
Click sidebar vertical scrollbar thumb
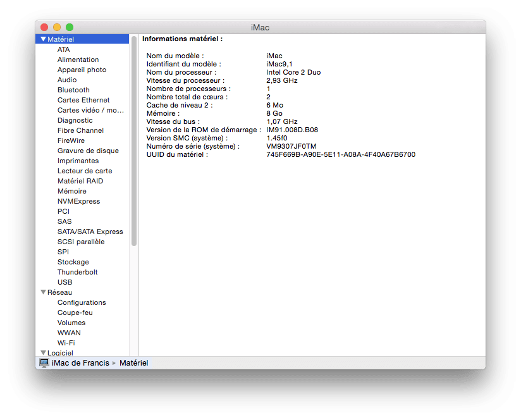click(134, 141)
